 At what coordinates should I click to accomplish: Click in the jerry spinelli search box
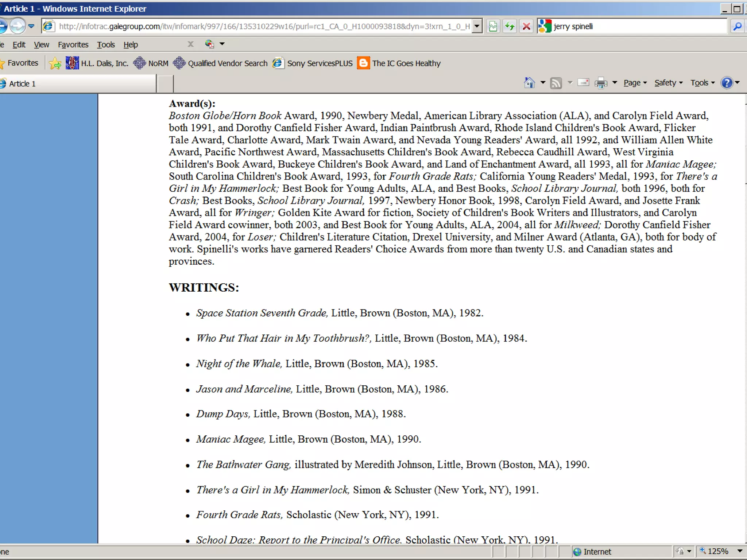coord(638,26)
